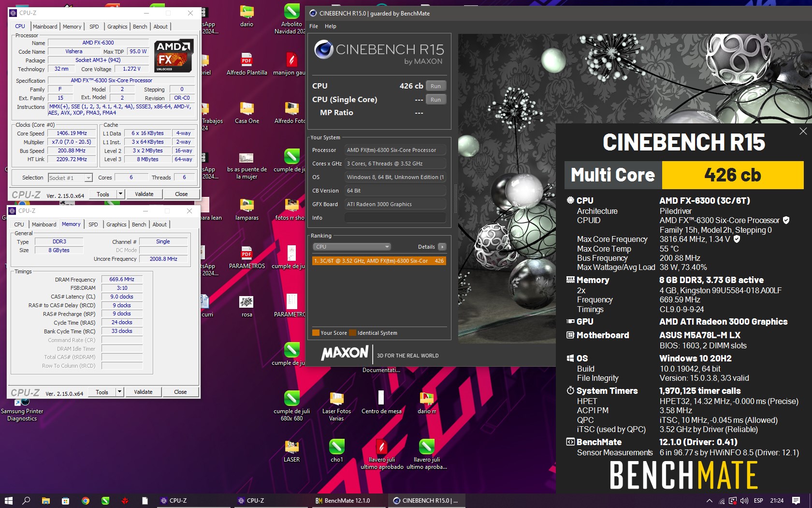
Task: Switch to Bench tab in lower CPU-Z window
Action: (139, 224)
